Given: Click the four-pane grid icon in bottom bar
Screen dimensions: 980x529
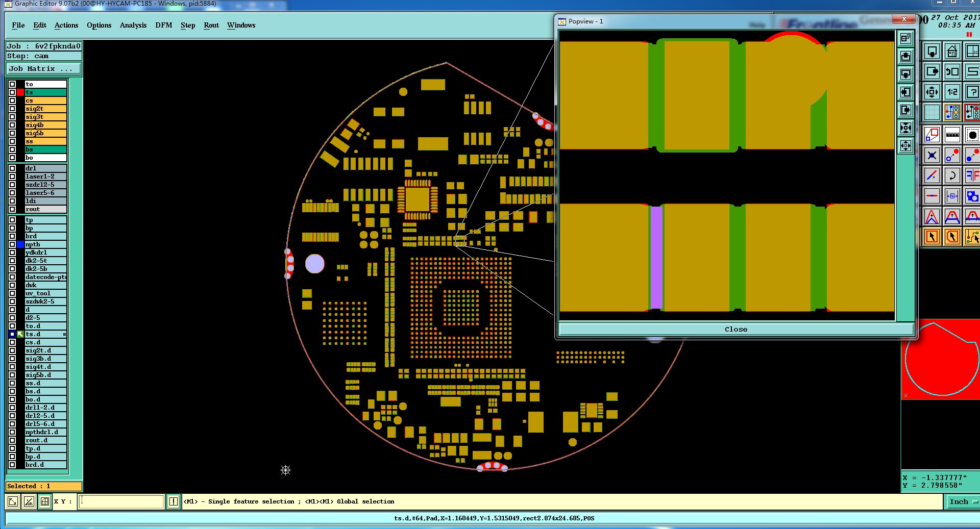Looking at the screenshot, I should [45, 501].
